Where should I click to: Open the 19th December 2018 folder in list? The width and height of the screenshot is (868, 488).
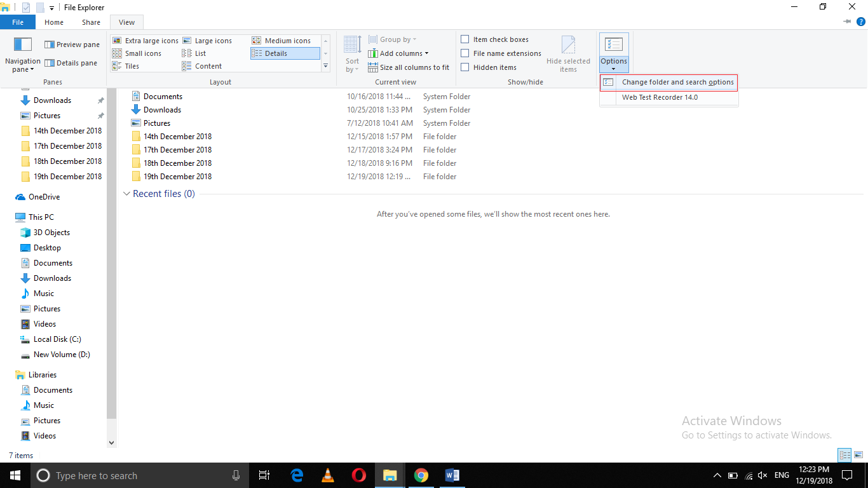click(177, 177)
